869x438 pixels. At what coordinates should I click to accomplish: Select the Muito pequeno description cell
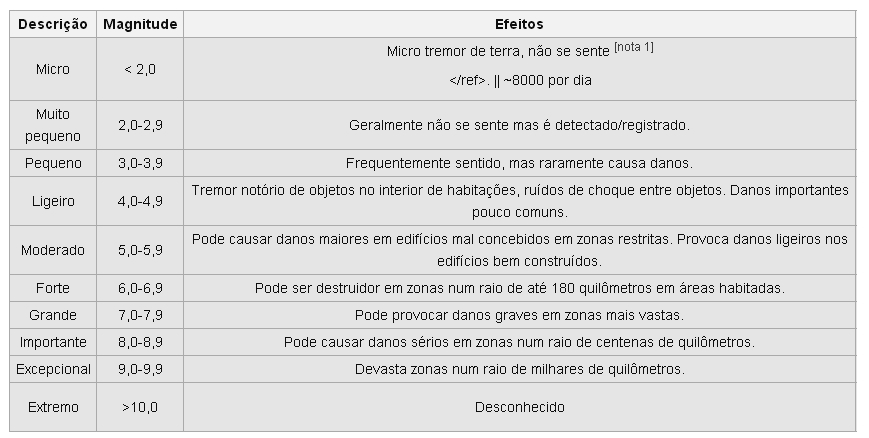(x=53, y=125)
